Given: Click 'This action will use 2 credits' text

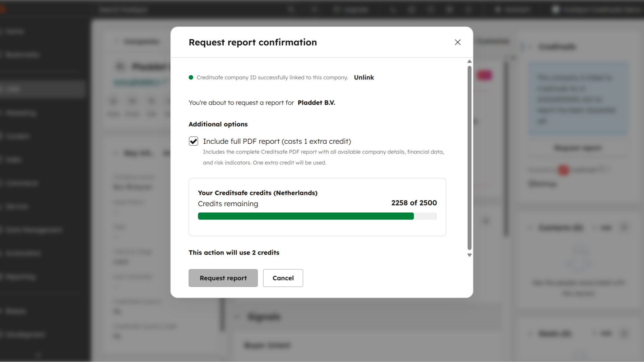Looking at the screenshot, I should 234,253.
